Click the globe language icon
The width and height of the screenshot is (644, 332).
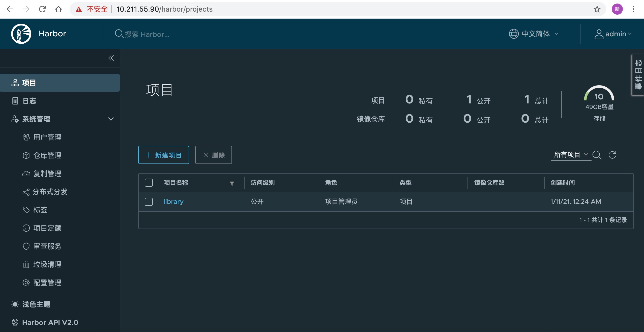(514, 34)
